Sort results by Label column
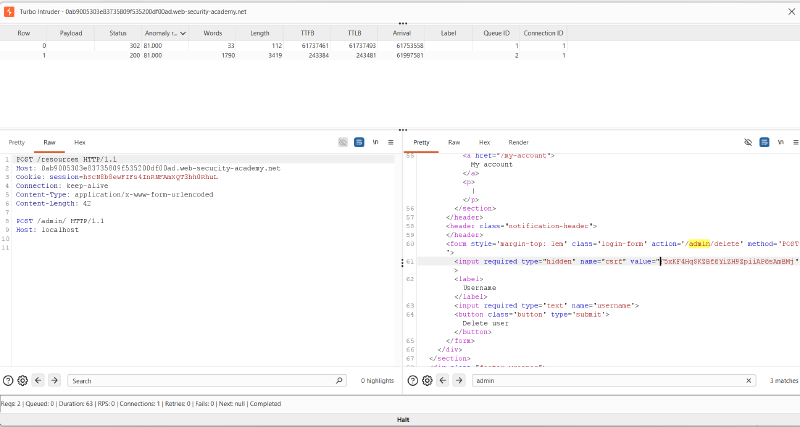 (448, 33)
